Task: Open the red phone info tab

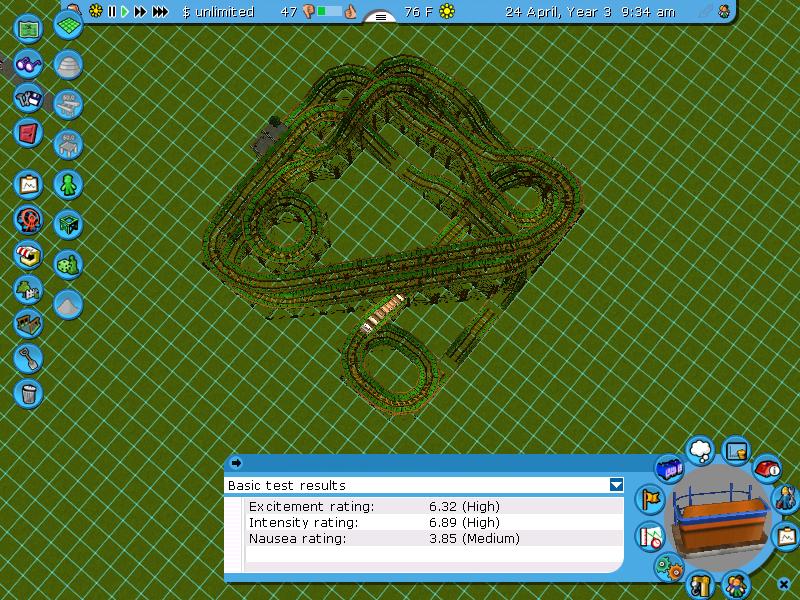Action: pos(767,468)
